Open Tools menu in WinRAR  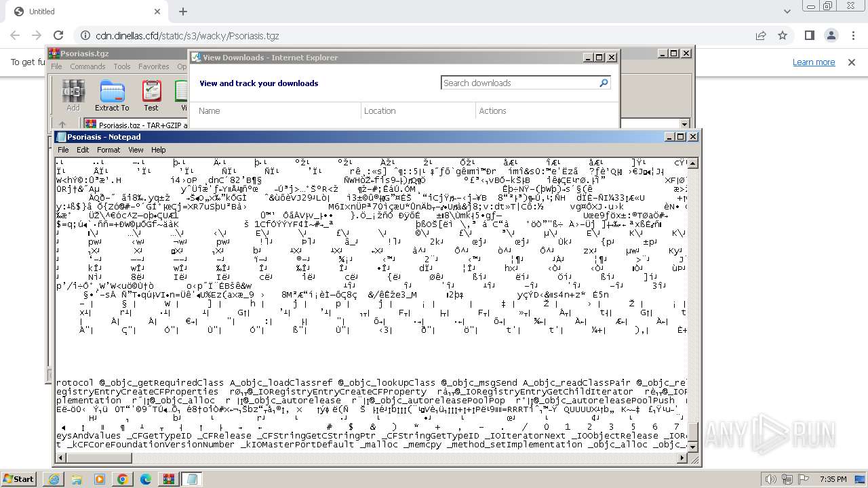(x=122, y=66)
